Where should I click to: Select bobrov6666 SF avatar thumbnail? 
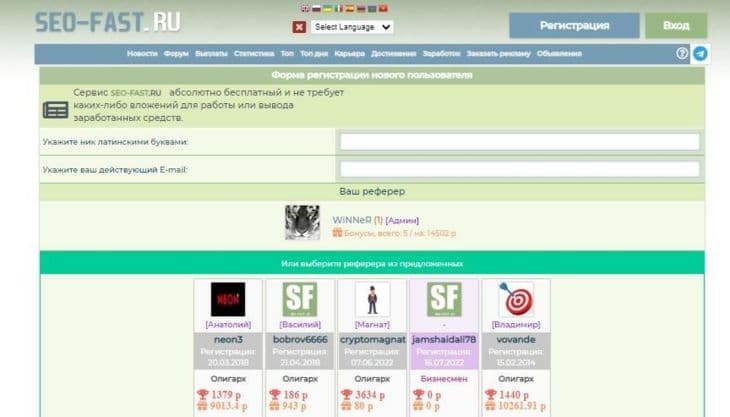point(300,299)
